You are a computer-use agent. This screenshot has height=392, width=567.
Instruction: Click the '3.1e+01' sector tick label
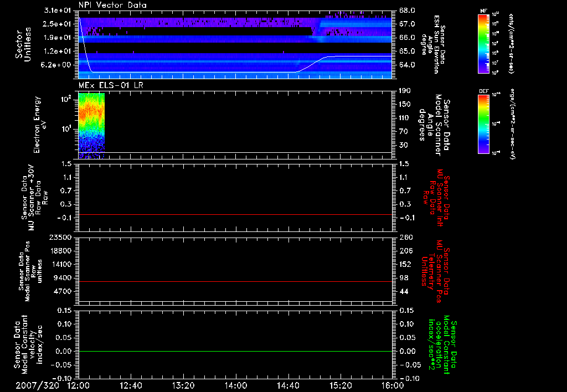pyautogui.click(x=58, y=10)
